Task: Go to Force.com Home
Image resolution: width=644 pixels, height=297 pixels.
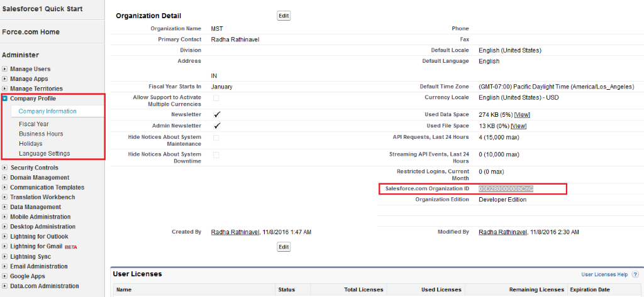Action: 31,32
